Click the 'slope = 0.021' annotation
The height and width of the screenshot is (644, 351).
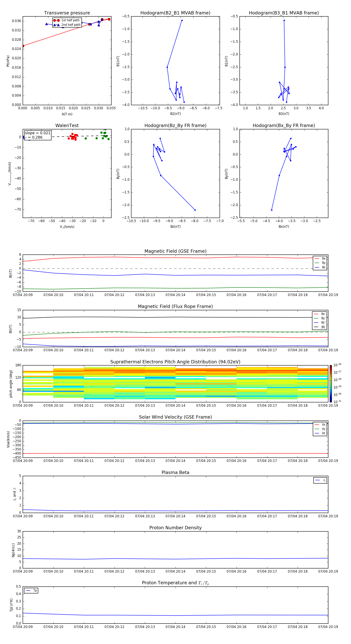point(38,133)
